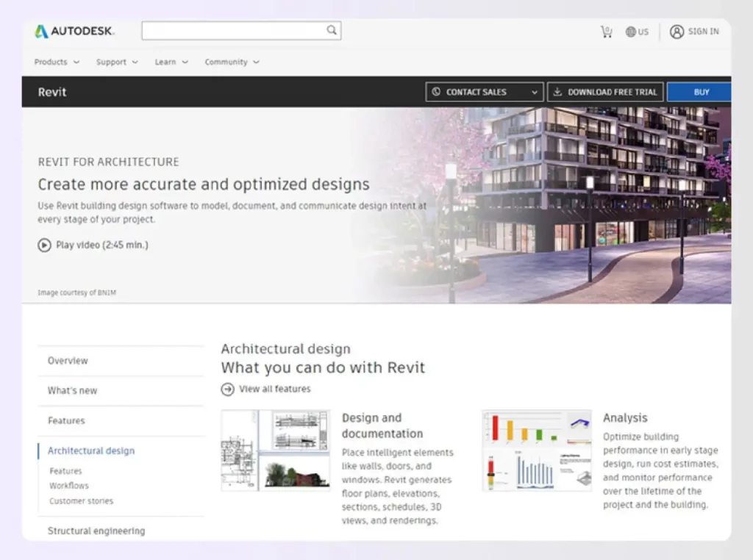Click the search magnifier icon
753x560 pixels.
332,30
